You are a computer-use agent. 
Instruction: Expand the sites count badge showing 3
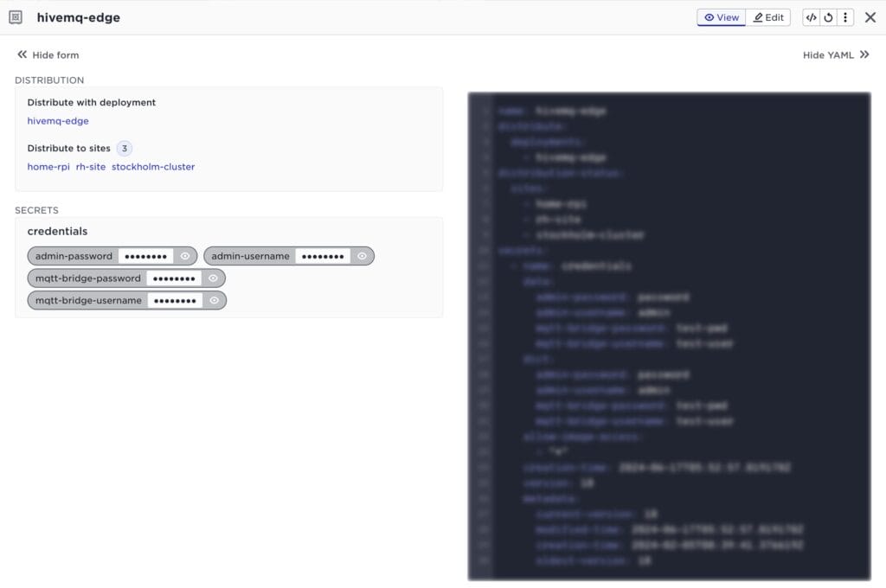pyautogui.click(x=124, y=148)
